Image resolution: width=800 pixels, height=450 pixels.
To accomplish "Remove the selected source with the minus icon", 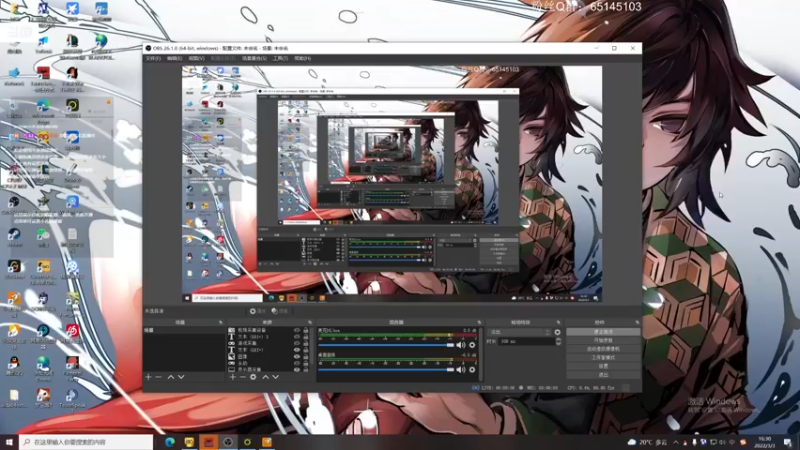I will coord(243,377).
